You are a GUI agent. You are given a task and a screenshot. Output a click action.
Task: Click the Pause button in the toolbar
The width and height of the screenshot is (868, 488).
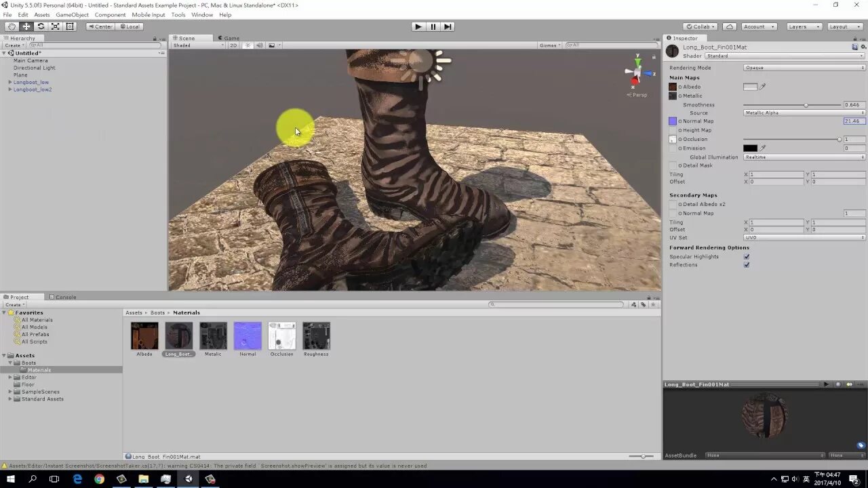[433, 26]
